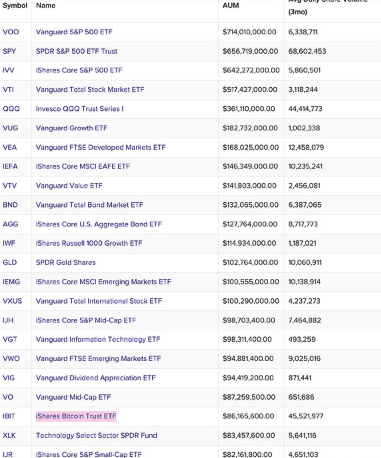The image size is (381, 458).
Task: Open Vanguard FTSE Developed Markets ETF
Action: coord(101,147)
